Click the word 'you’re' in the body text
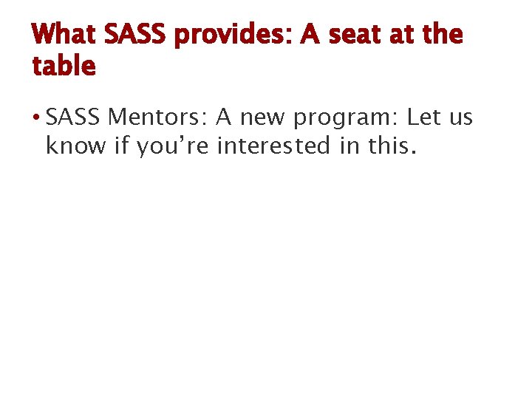 [172, 147]
